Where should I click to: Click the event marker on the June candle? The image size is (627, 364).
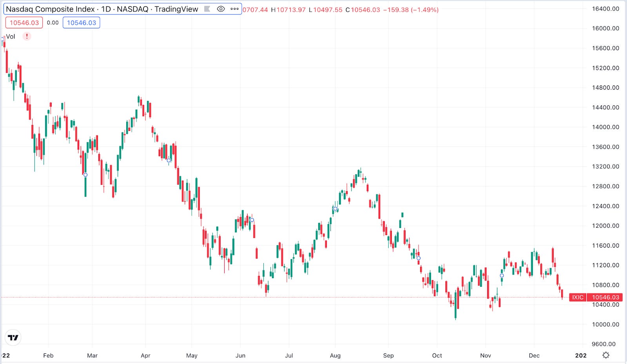click(252, 220)
